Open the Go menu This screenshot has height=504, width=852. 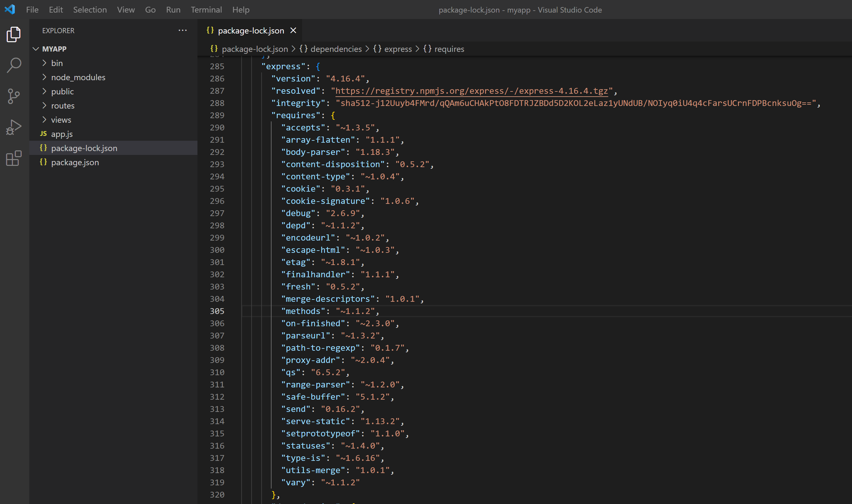tap(150, 10)
